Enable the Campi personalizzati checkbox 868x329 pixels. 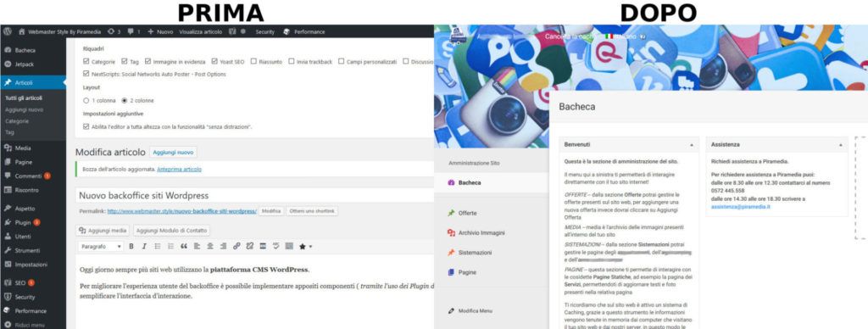(342, 62)
